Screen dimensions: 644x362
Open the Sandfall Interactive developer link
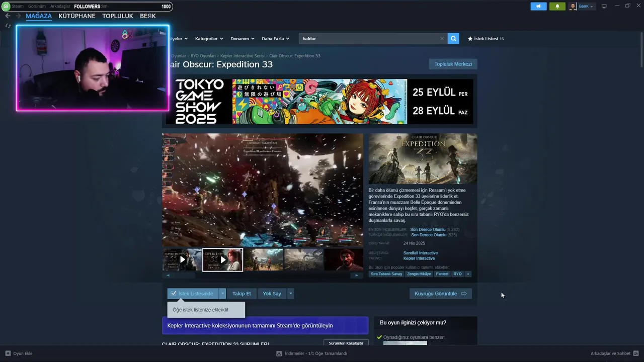[421, 253]
